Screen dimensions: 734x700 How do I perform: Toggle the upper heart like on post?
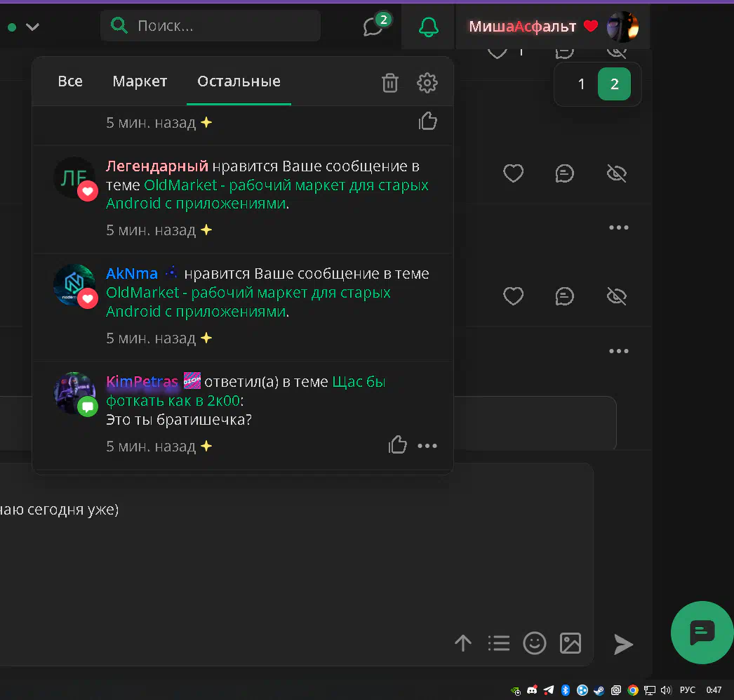514,173
